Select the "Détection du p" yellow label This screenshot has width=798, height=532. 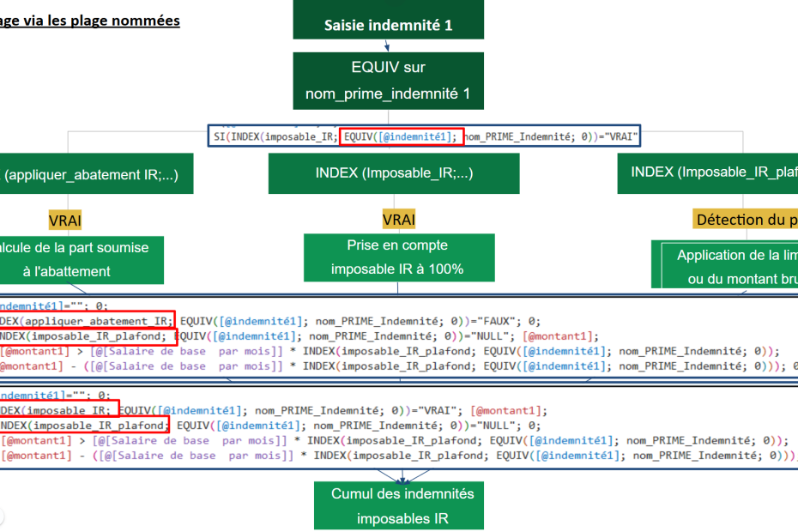click(745, 219)
